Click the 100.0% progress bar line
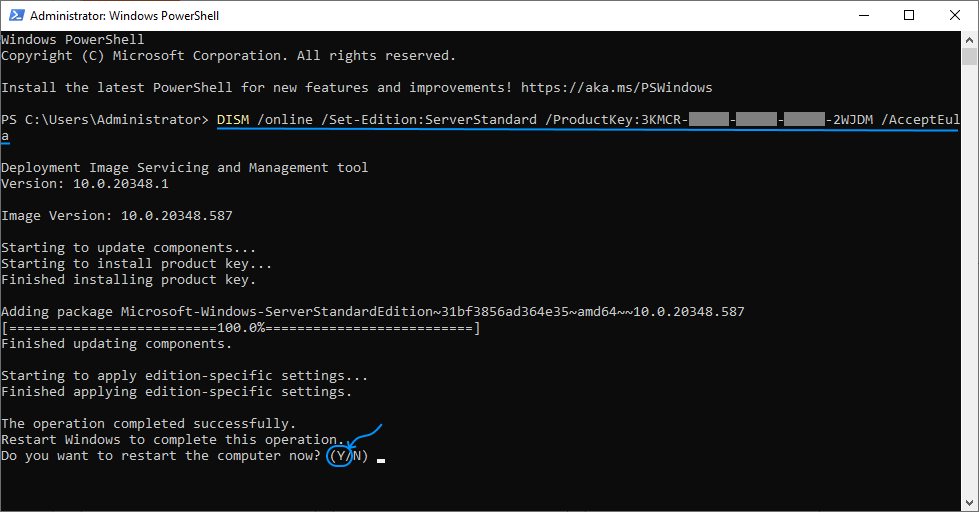This screenshot has height=512, width=979. pyautogui.click(x=241, y=328)
